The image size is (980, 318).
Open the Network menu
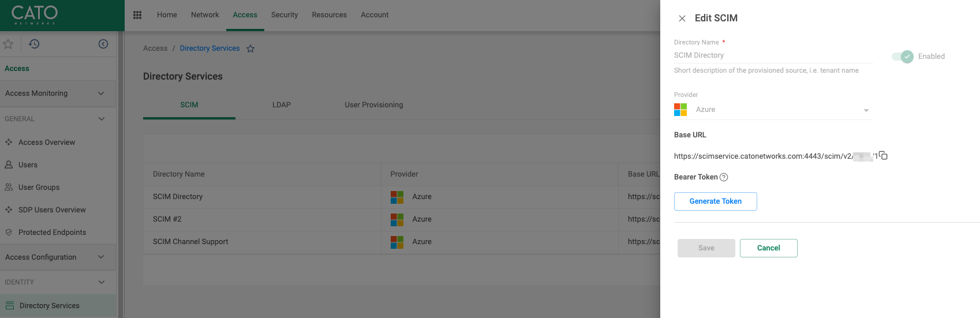205,15
